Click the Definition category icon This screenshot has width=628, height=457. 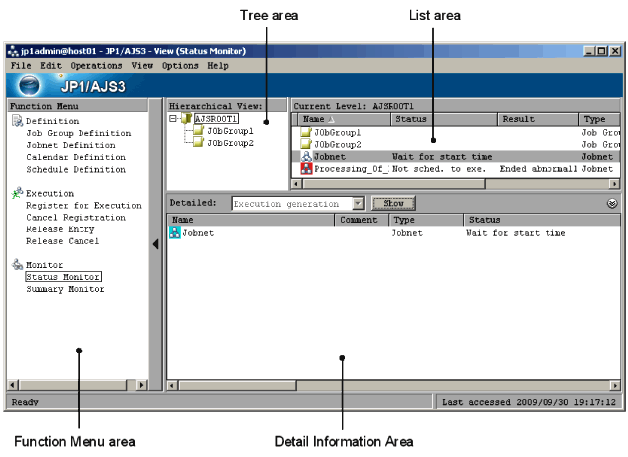click(x=17, y=121)
